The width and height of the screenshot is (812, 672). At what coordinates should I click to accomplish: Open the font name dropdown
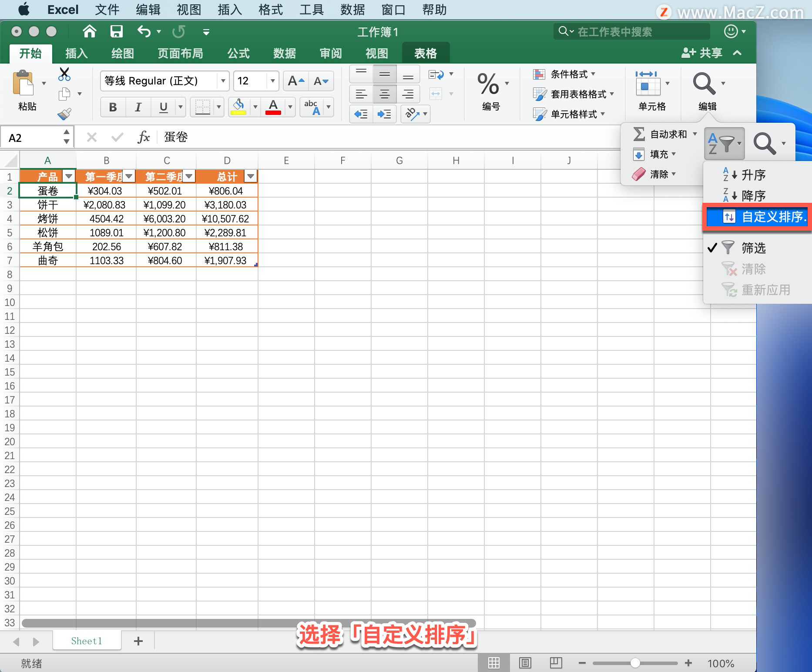(x=223, y=81)
